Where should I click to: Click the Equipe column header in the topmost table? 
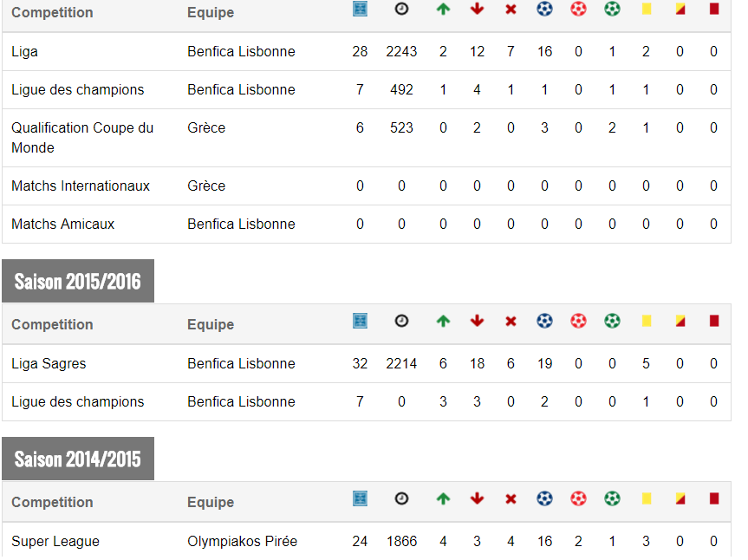[211, 13]
